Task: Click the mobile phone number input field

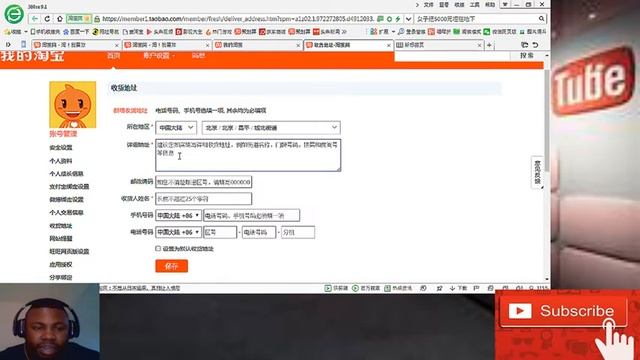Action: pyautogui.click(x=251, y=215)
